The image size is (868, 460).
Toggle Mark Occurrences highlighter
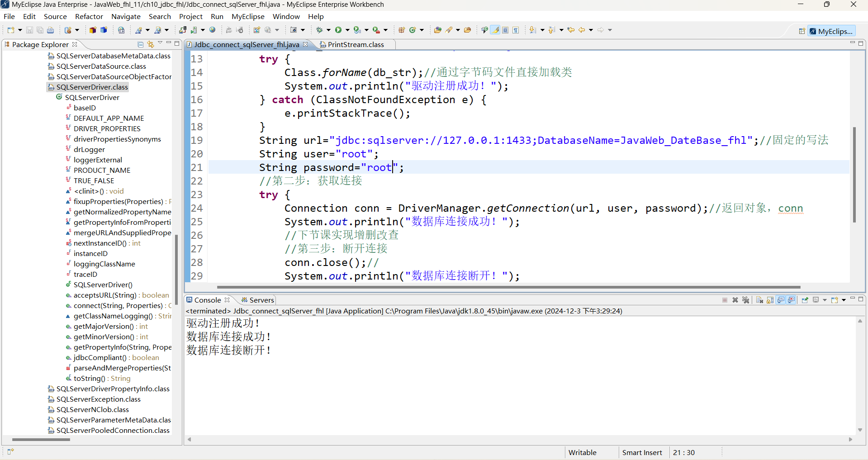coord(495,30)
